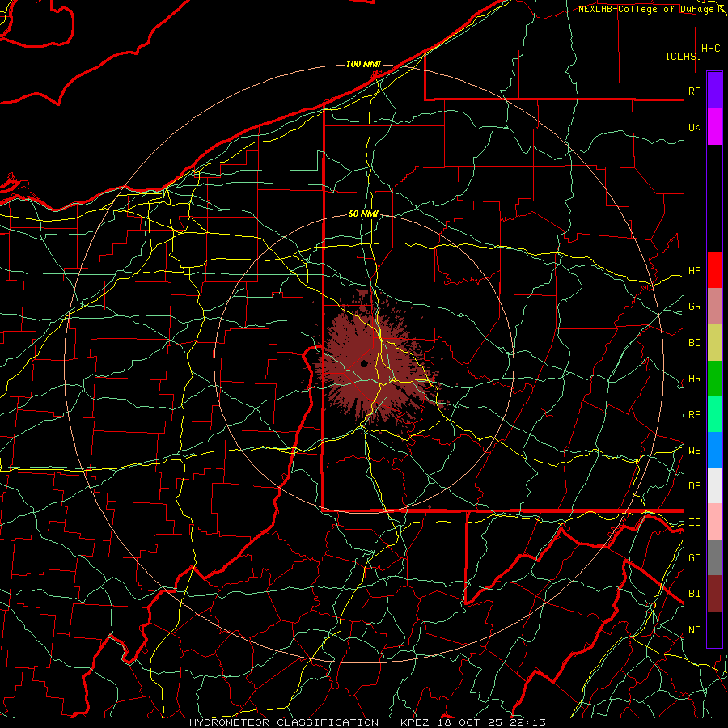This screenshot has height=728, width=728.
Task: Click the '[CLAS]' units label
Action: click(684, 56)
